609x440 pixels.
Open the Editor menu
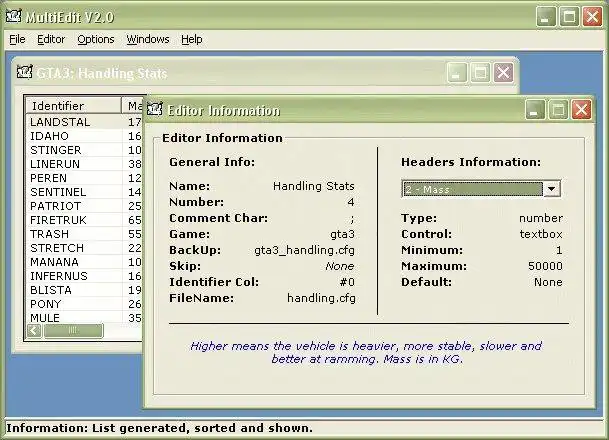pos(51,39)
